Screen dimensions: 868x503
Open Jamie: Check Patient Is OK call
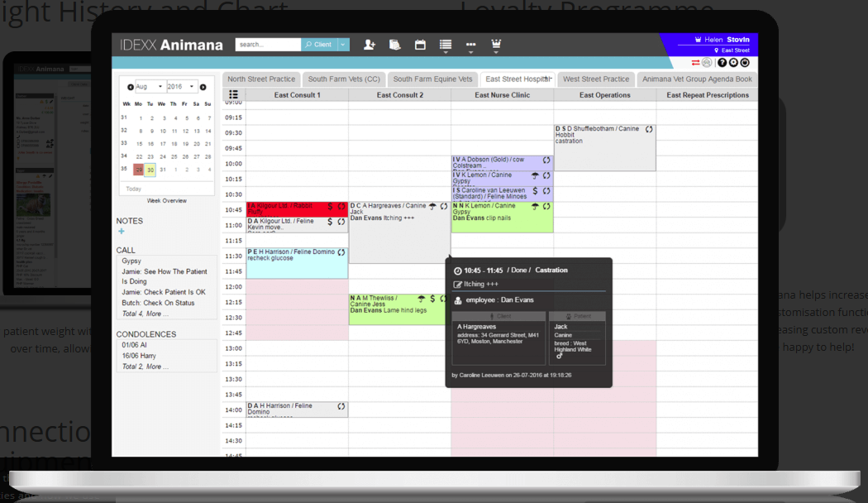(x=164, y=292)
